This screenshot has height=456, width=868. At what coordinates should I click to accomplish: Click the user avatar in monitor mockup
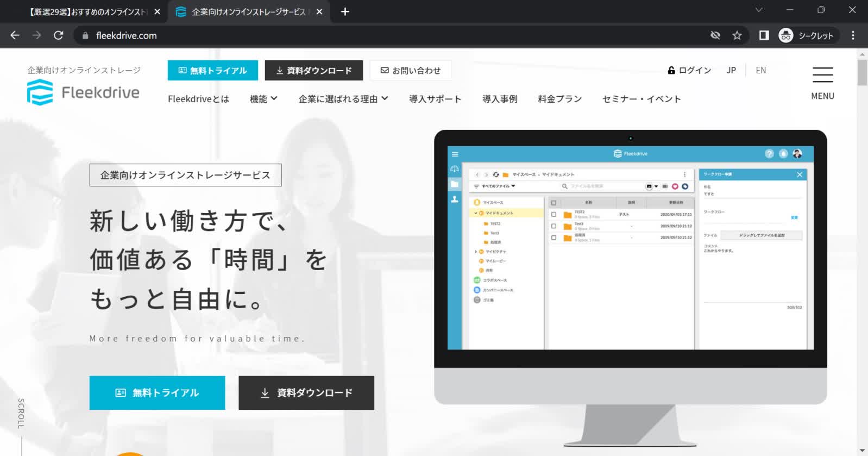[797, 154]
